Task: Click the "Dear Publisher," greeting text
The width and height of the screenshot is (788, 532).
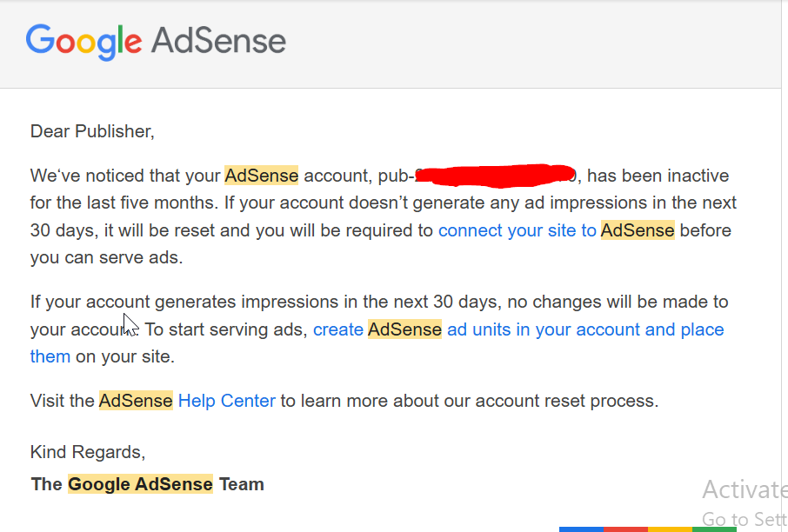Action: pyautogui.click(x=92, y=131)
